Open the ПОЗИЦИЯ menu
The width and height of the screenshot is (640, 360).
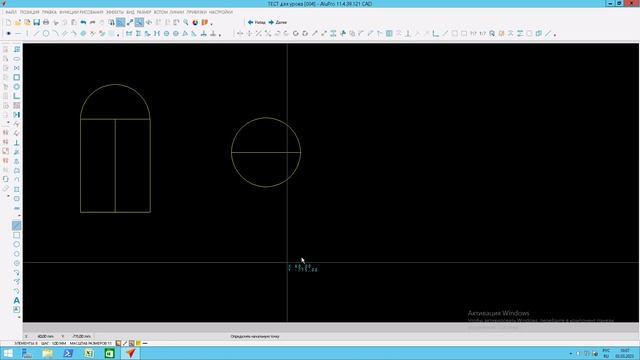pos(29,12)
